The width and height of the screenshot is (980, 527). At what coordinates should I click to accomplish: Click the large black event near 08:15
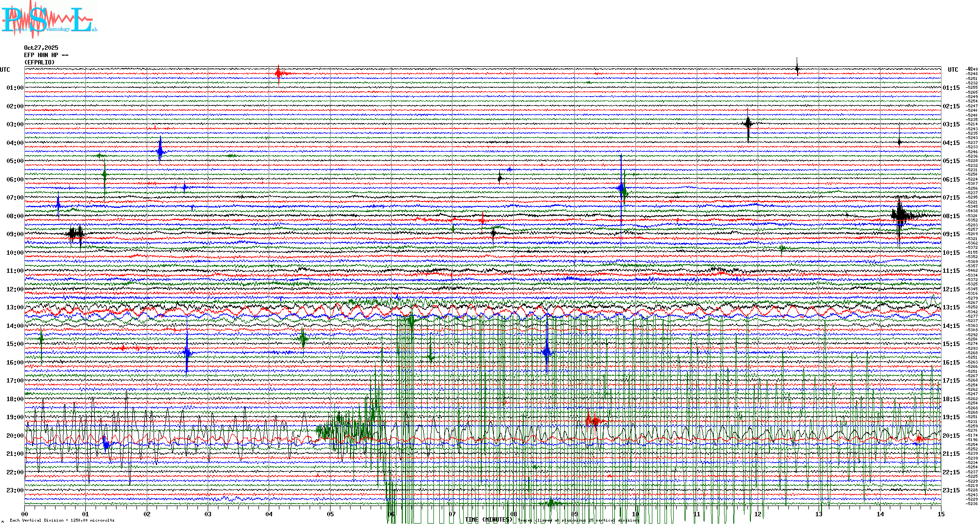pyautogui.click(x=900, y=215)
